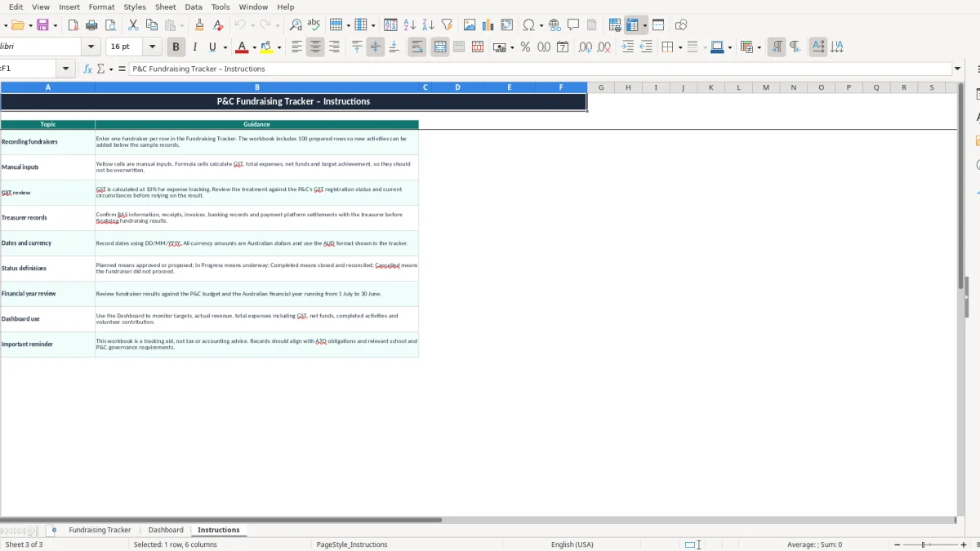The width and height of the screenshot is (980, 551).
Task: Insert a hyperlink
Action: tap(555, 25)
